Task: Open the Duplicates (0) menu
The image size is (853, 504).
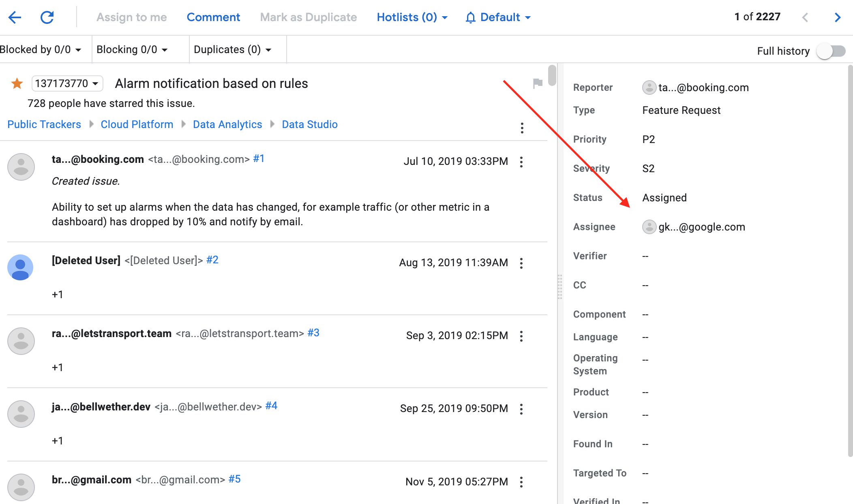Action: [x=232, y=49]
